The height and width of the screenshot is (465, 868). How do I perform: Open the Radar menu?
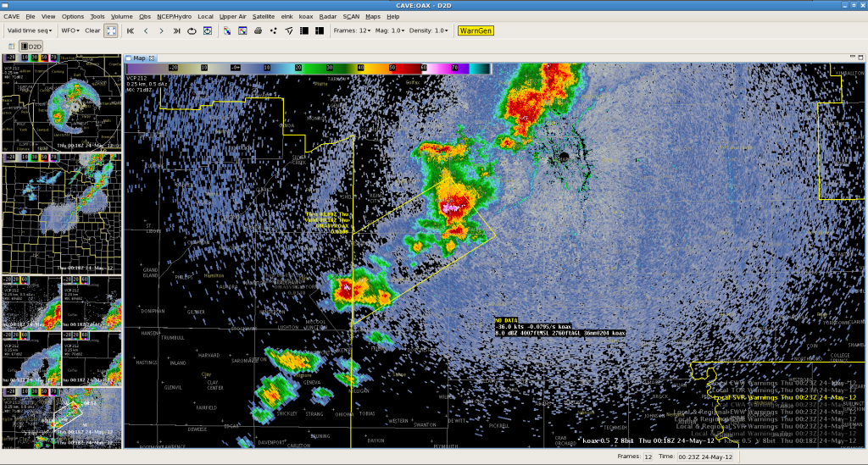click(328, 16)
